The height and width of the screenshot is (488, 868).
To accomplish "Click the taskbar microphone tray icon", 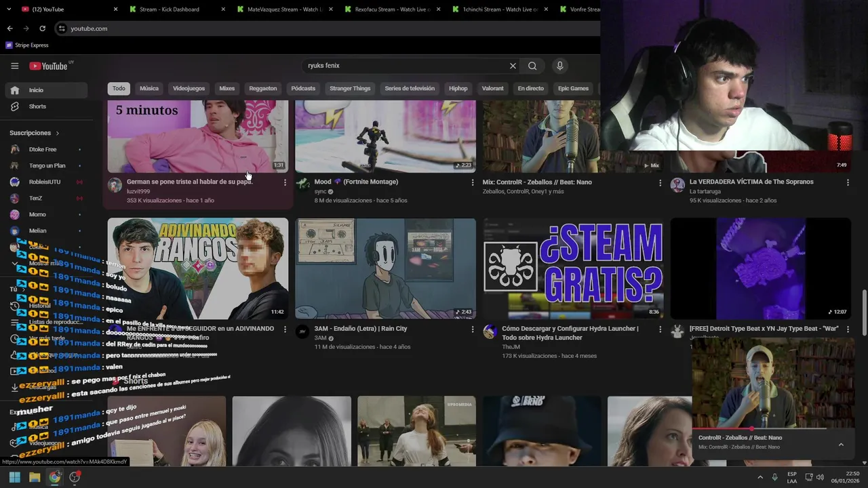I will point(774,477).
